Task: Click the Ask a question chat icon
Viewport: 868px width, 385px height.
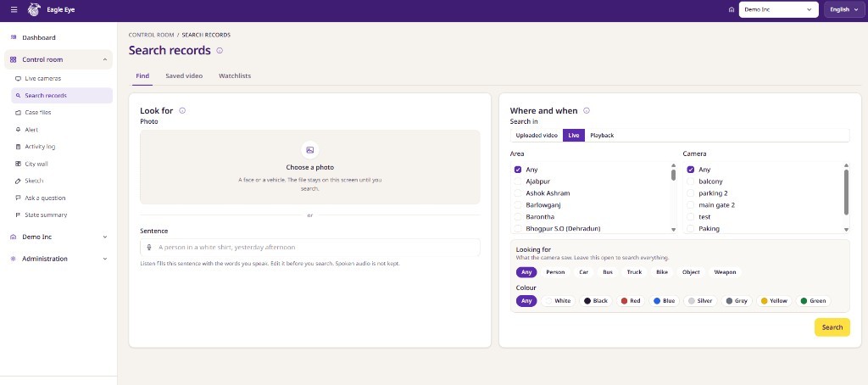Action: click(19, 198)
